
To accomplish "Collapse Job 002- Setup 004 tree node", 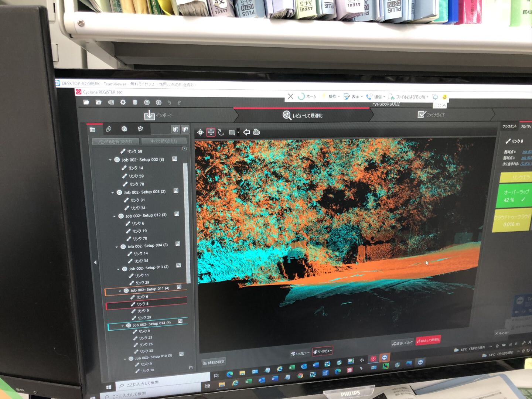I will coord(117,247).
